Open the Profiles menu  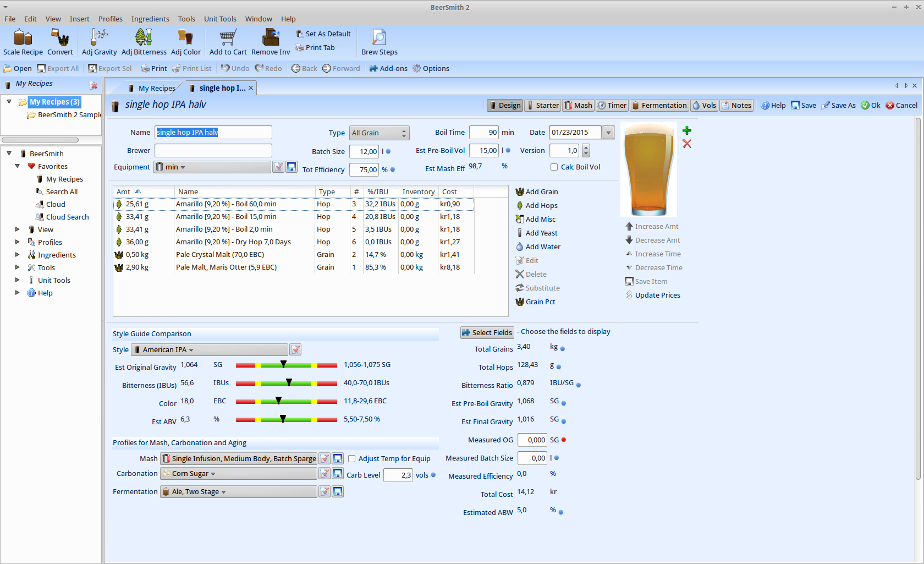click(x=111, y=19)
